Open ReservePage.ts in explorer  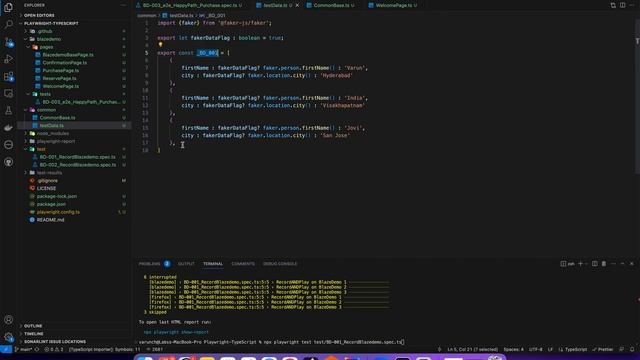point(59,78)
